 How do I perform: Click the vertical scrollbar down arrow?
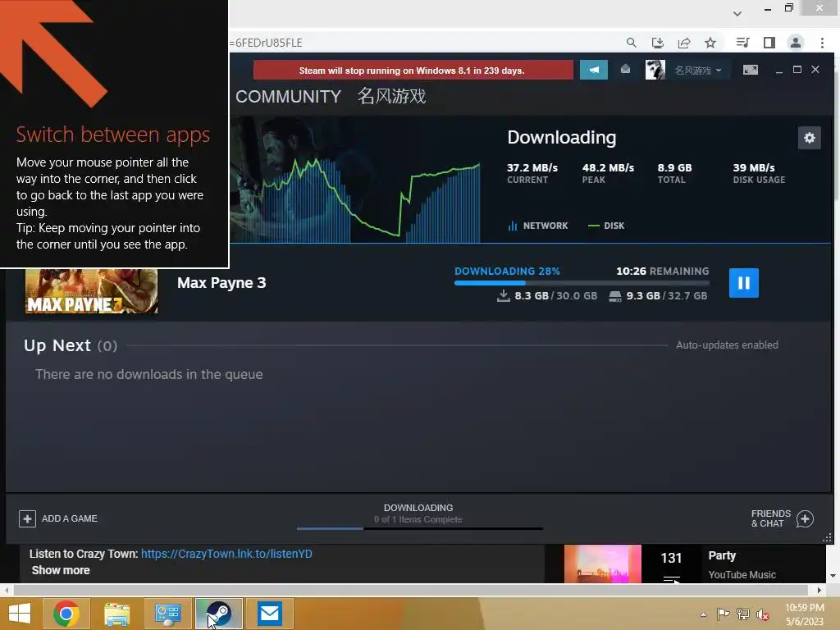tap(833, 576)
